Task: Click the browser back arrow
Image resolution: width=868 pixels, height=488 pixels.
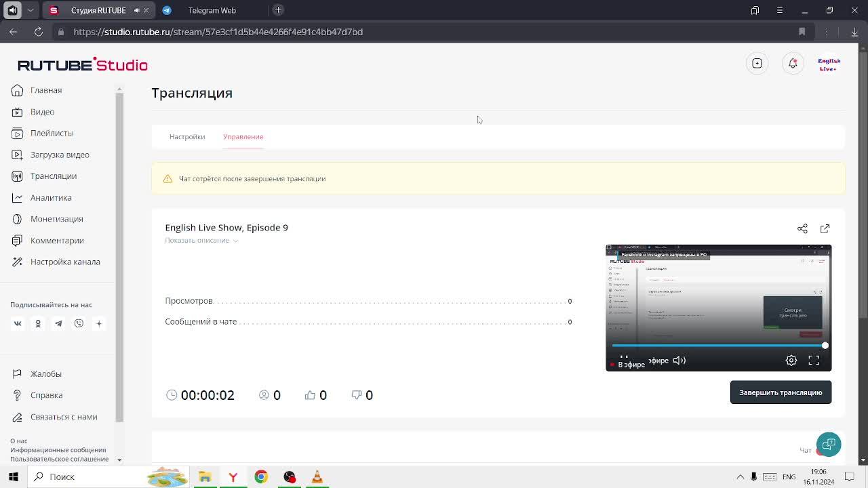Action: (x=14, y=32)
